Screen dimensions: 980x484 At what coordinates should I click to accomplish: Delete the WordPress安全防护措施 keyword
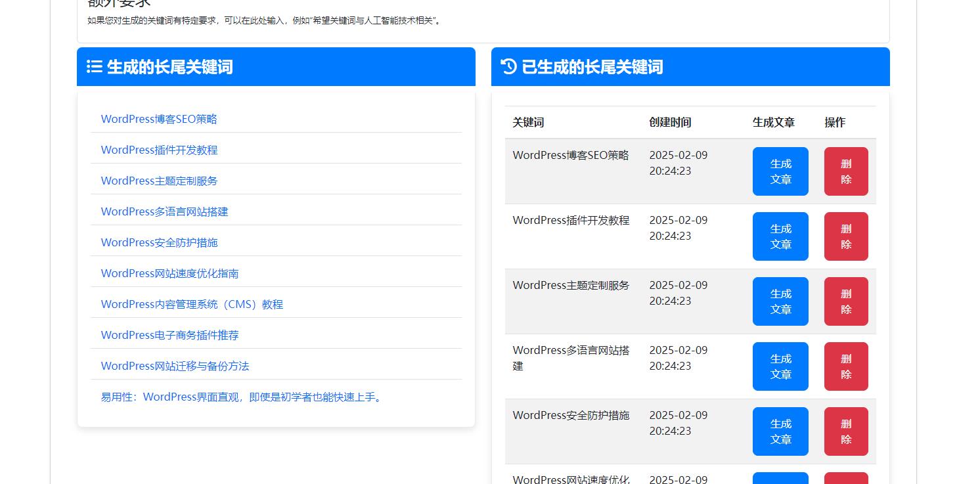click(845, 431)
